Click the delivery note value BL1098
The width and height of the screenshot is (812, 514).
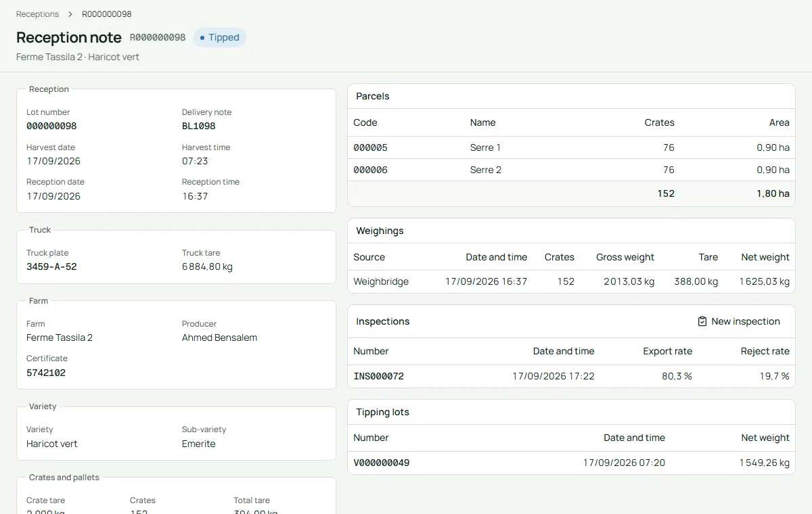pyautogui.click(x=198, y=126)
